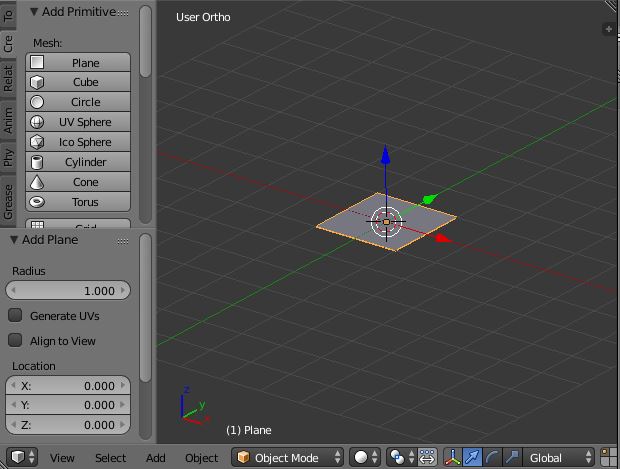The height and width of the screenshot is (469, 620).
Task: Click the User Ortho view label
Action: pos(203,17)
